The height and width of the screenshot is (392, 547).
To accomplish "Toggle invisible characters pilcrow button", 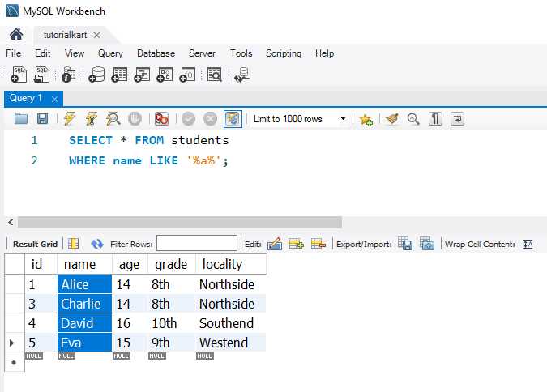I will click(435, 119).
